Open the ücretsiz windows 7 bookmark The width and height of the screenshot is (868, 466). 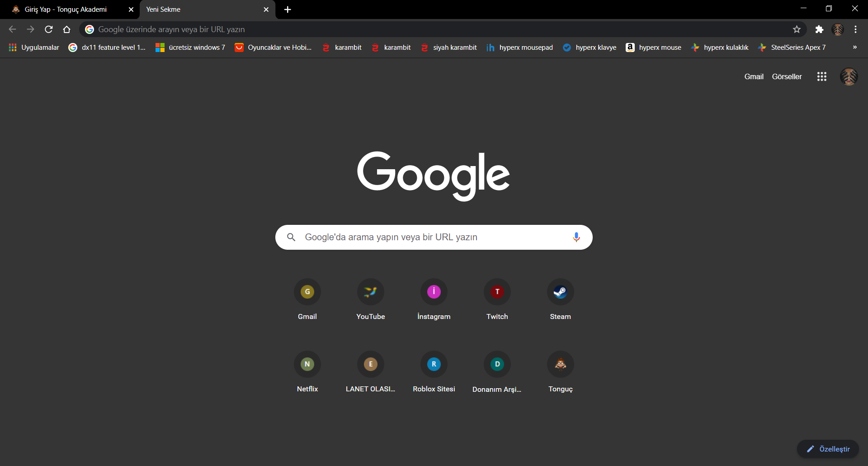190,48
